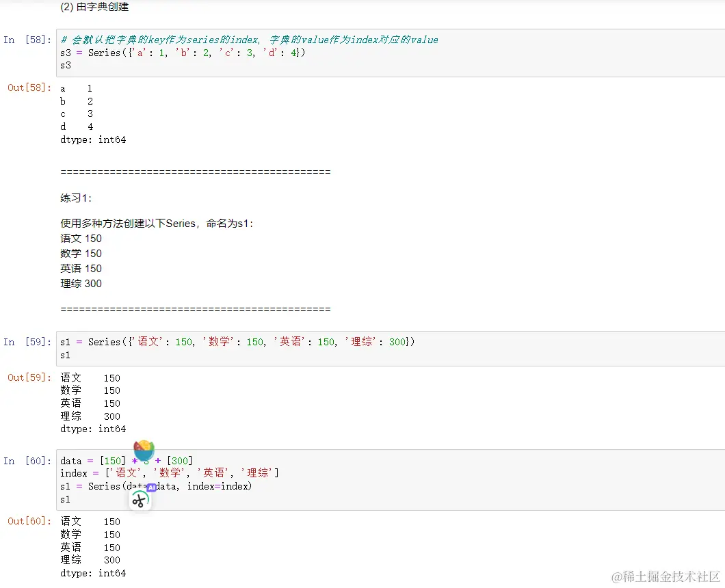Click the '英语 150' row in Out[60]
The width and height of the screenshot is (725, 588).
coord(90,548)
